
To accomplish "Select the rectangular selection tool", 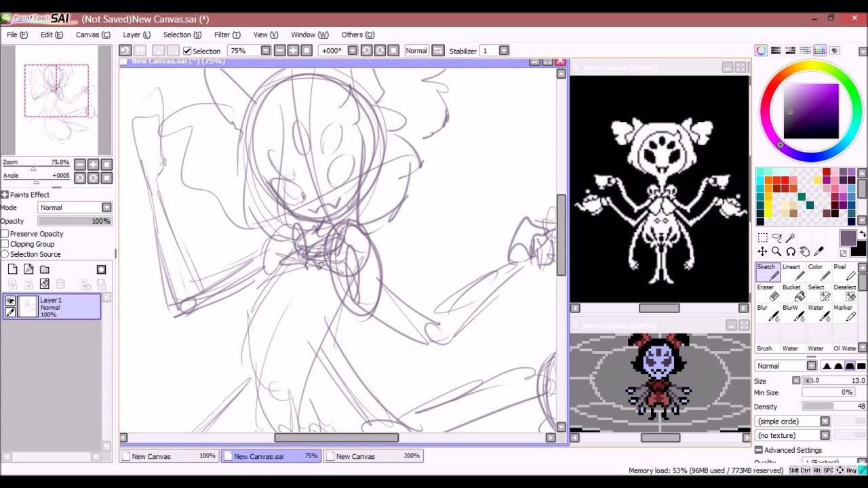I will tap(762, 238).
